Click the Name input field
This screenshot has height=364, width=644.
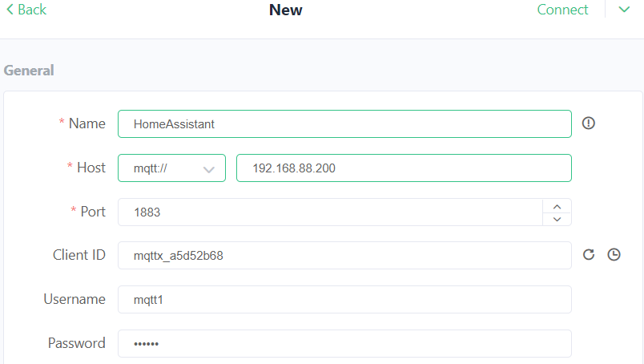click(344, 123)
